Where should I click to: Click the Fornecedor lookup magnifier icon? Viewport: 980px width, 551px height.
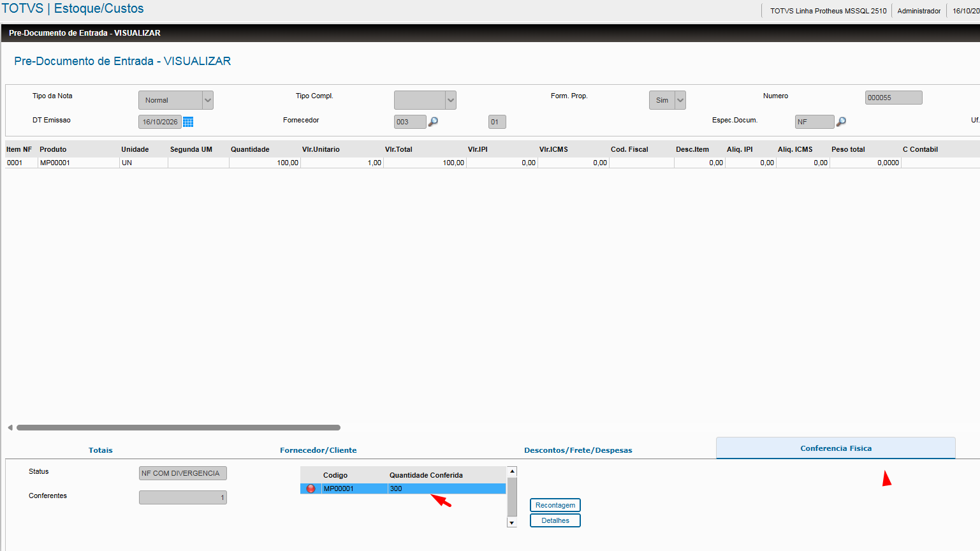coord(433,121)
